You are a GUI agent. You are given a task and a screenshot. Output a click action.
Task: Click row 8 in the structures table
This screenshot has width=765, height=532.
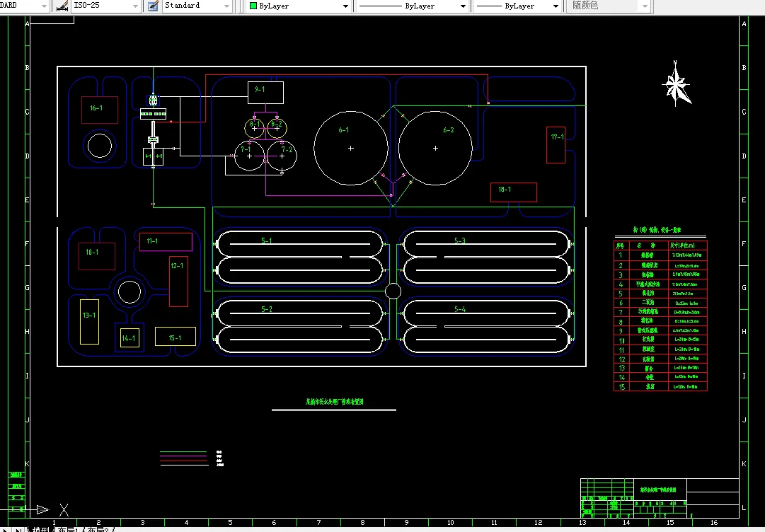[660, 321]
